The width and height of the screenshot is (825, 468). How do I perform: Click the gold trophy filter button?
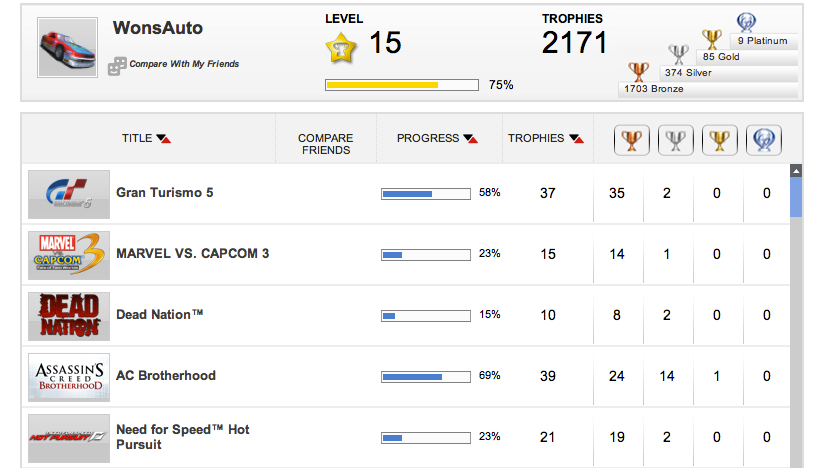[719, 141]
